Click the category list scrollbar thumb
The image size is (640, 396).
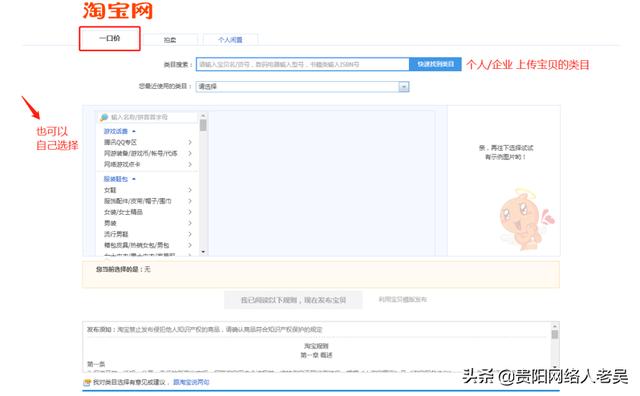click(x=203, y=125)
